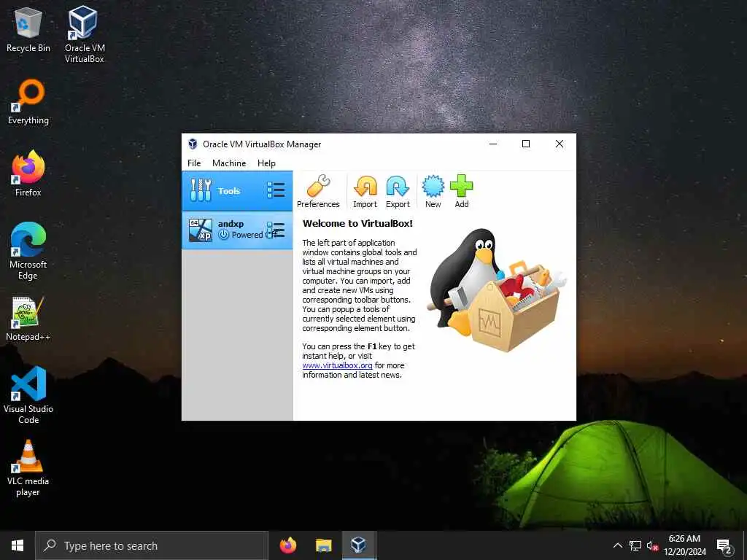Screen dimensions: 747x560
Task: Open the Windows Start menu
Action: (18, 545)
